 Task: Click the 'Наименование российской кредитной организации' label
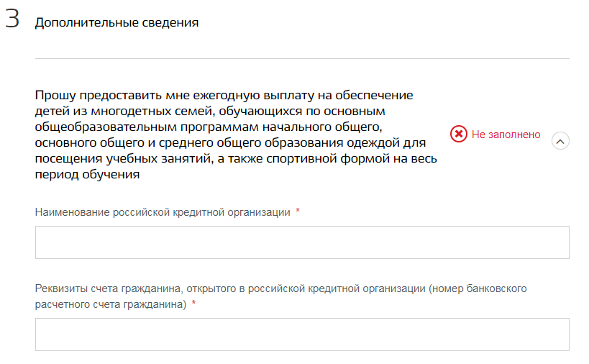click(x=163, y=212)
